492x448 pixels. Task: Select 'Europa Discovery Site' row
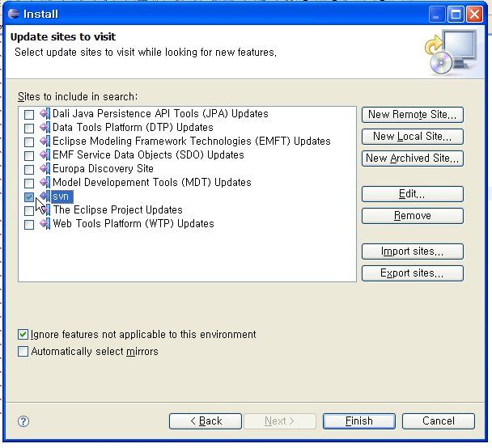pyautogui.click(x=103, y=169)
